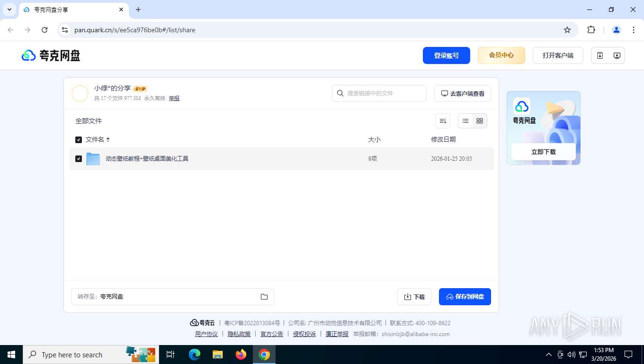644x364 pixels.
Task: Click the blue folder icon in the file row
Action: tap(93, 159)
